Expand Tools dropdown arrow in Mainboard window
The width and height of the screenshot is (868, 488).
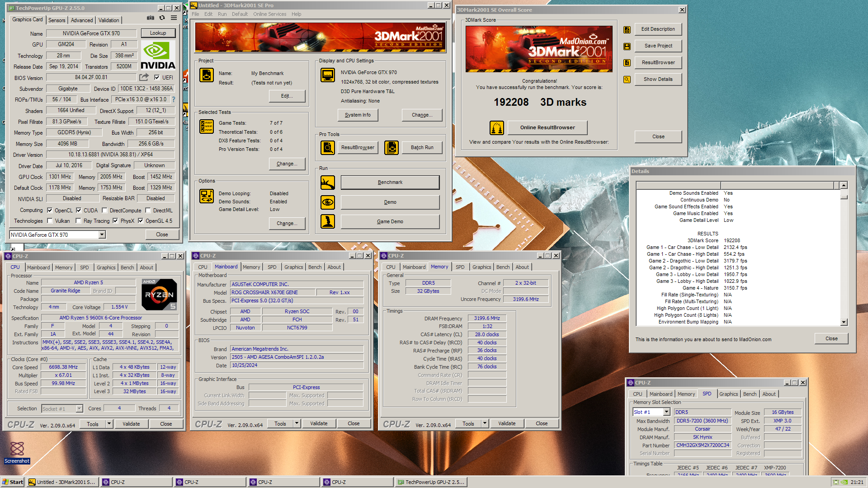[297, 423]
